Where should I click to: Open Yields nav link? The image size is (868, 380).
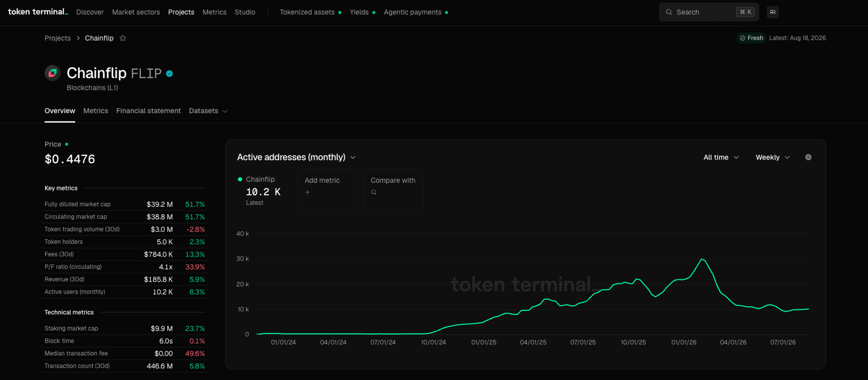point(362,12)
